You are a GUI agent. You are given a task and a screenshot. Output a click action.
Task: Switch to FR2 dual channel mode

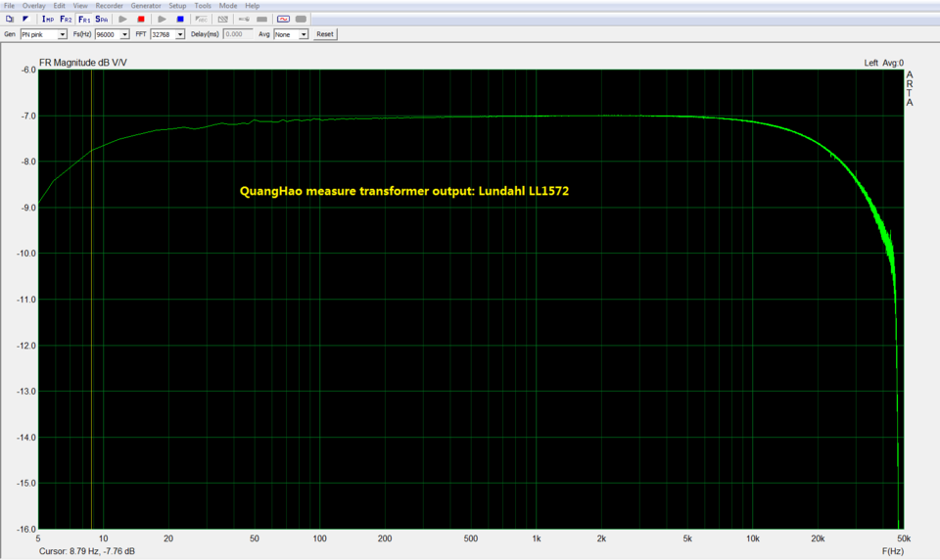(x=66, y=20)
